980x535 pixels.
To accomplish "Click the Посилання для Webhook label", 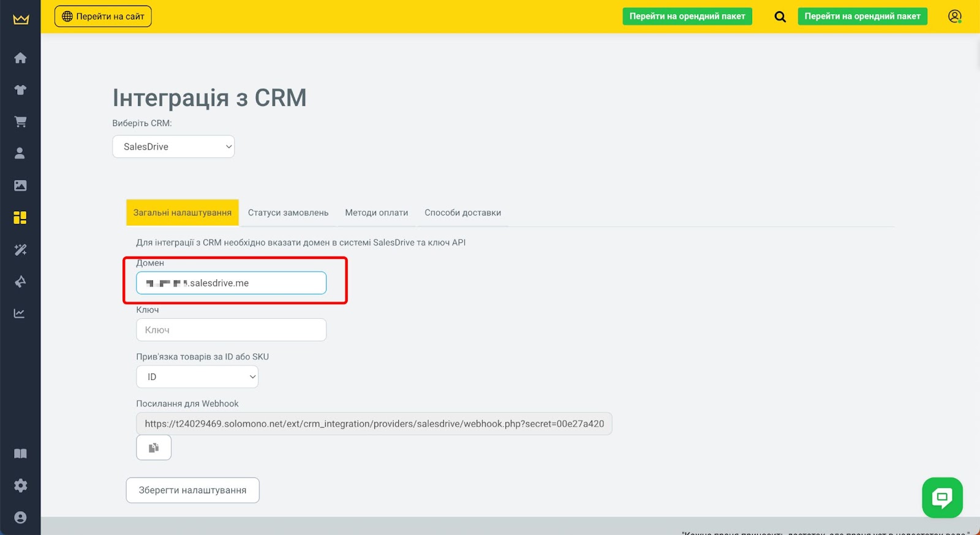I will click(187, 404).
